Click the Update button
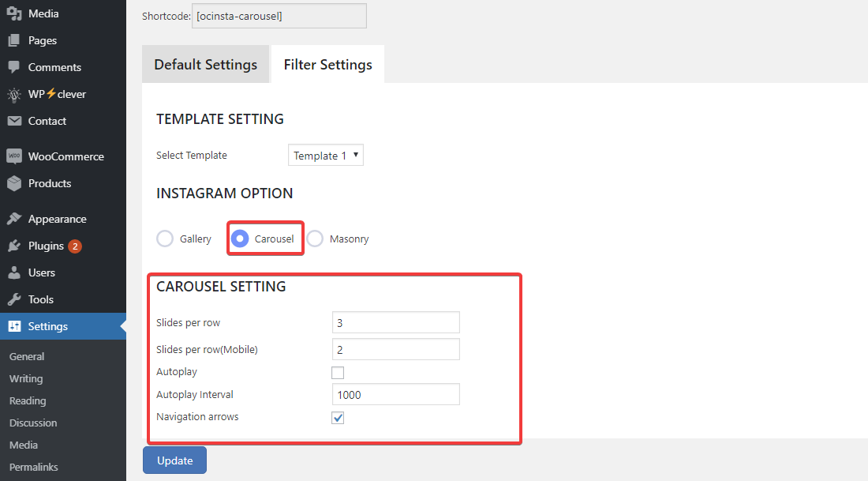The width and height of the screenshot is (868, 481). coord(174,460)
